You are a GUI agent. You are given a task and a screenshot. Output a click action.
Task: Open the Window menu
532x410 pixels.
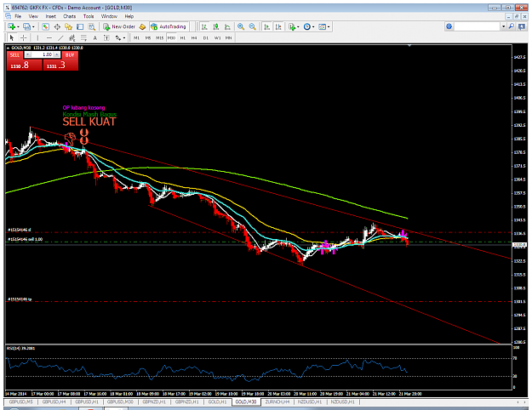tap(109, 16)
